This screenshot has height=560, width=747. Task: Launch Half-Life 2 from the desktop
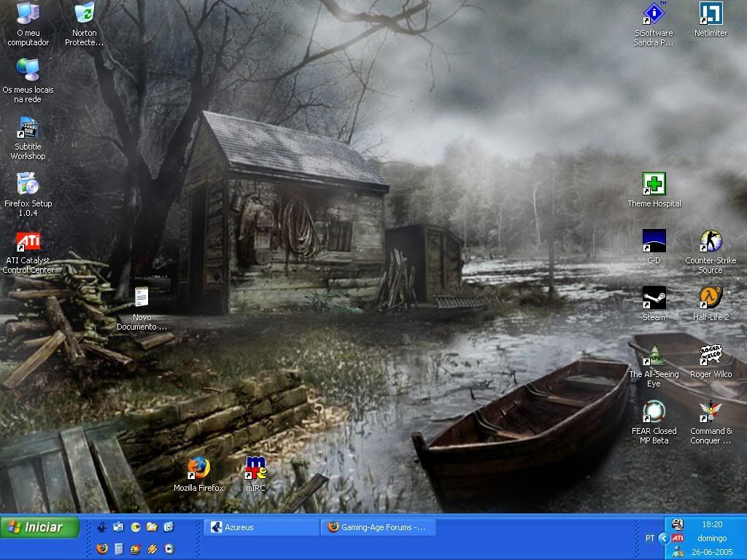click(x=711, y=298)
